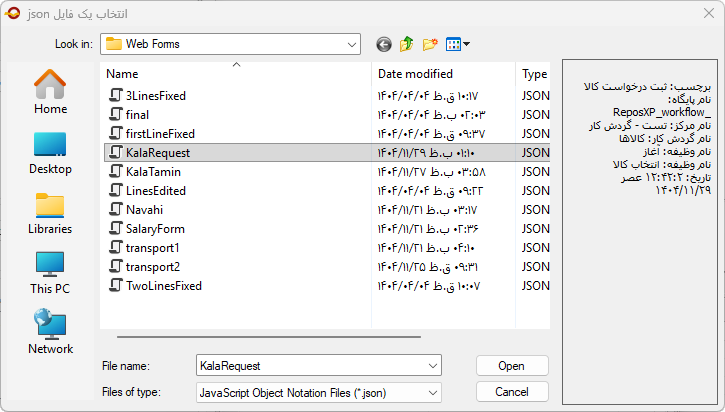Select the transport2 file icon
Viewport: 725px width, 412px height.
point(116,267)
